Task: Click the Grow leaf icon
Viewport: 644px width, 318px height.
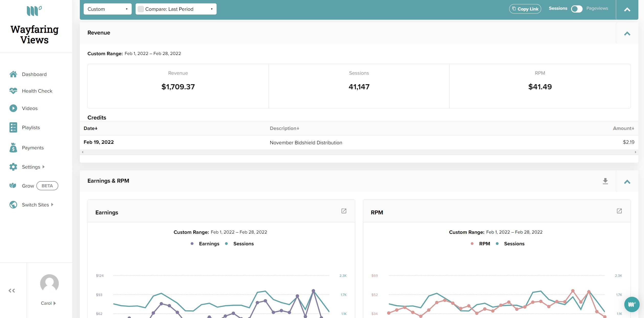Action: click(x=13, y=185)
